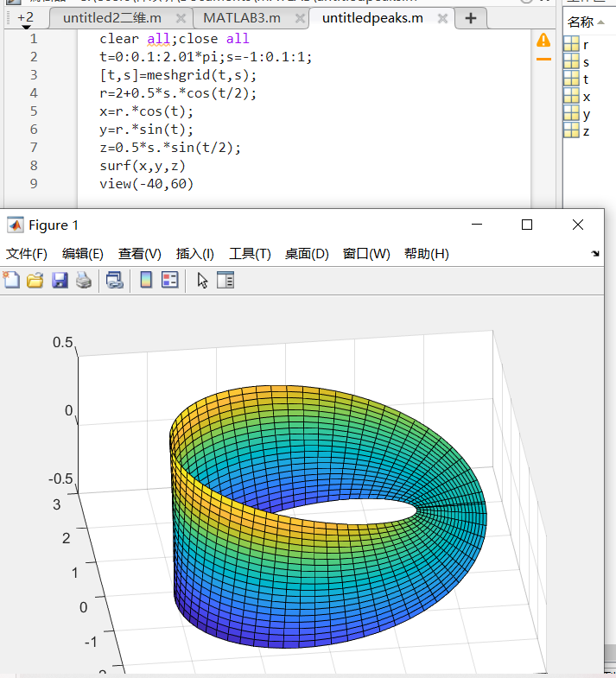Click the New Figure icon in Figure toolbar
The image size is (616, 678).
[11, 280]
